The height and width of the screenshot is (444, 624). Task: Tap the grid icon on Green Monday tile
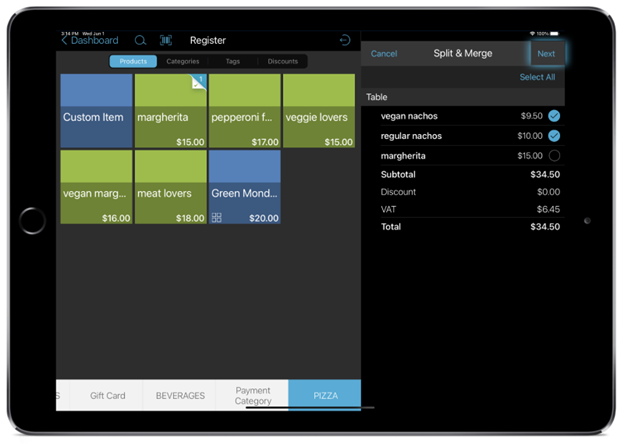pyautogui.click(x=216, y=217)
